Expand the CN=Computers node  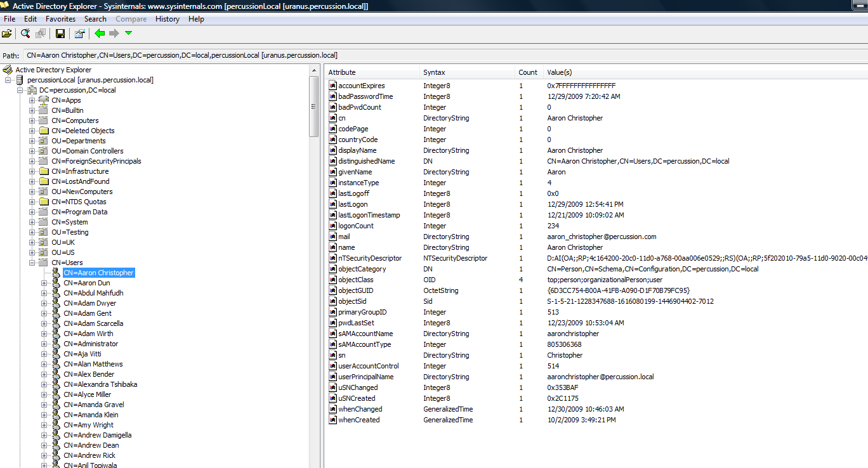pyautogui.click(x=32, y=120)
